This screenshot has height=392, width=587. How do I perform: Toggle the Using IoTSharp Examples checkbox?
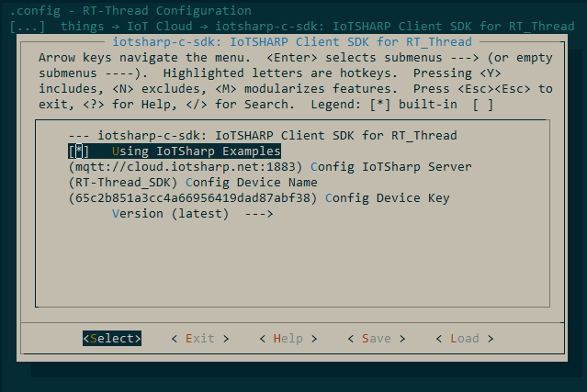79,151
